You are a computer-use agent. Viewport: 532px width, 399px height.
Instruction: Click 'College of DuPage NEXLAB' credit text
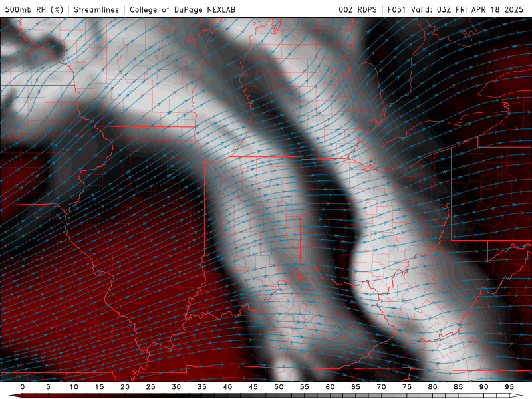point(182,9)
